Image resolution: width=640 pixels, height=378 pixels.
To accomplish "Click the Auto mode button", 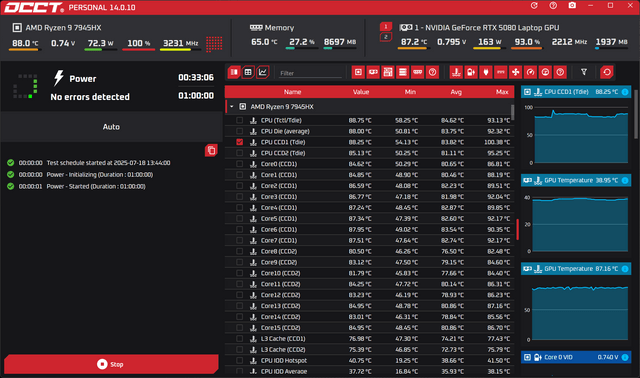I will point(111,127).
